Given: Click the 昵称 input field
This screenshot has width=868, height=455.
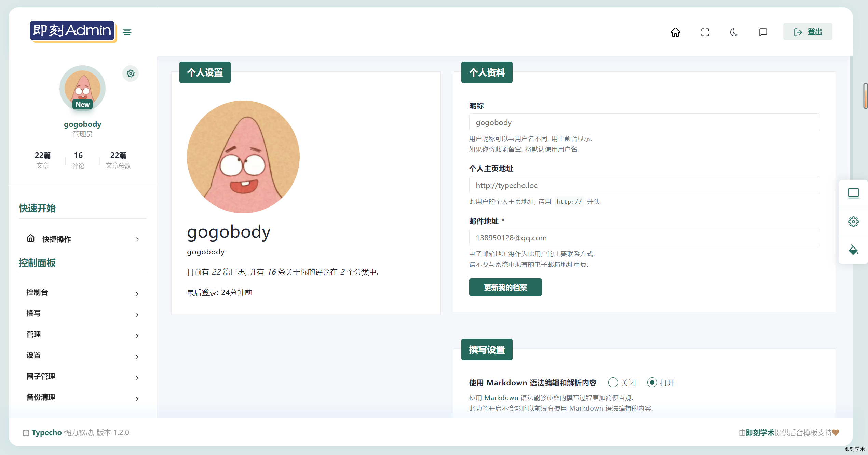Looking at the screenshot, I should pyautogui.click(x=644, y=122).
